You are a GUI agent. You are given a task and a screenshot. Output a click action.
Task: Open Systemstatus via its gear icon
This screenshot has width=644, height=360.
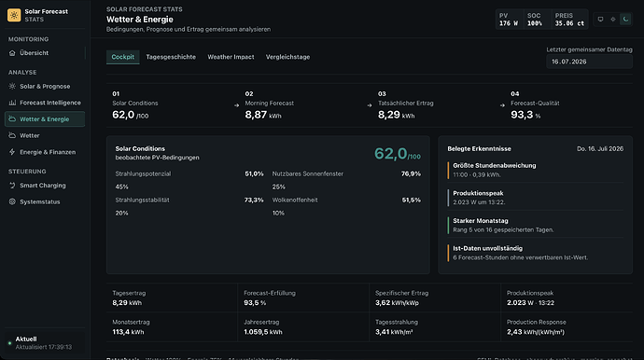point(12,202)
